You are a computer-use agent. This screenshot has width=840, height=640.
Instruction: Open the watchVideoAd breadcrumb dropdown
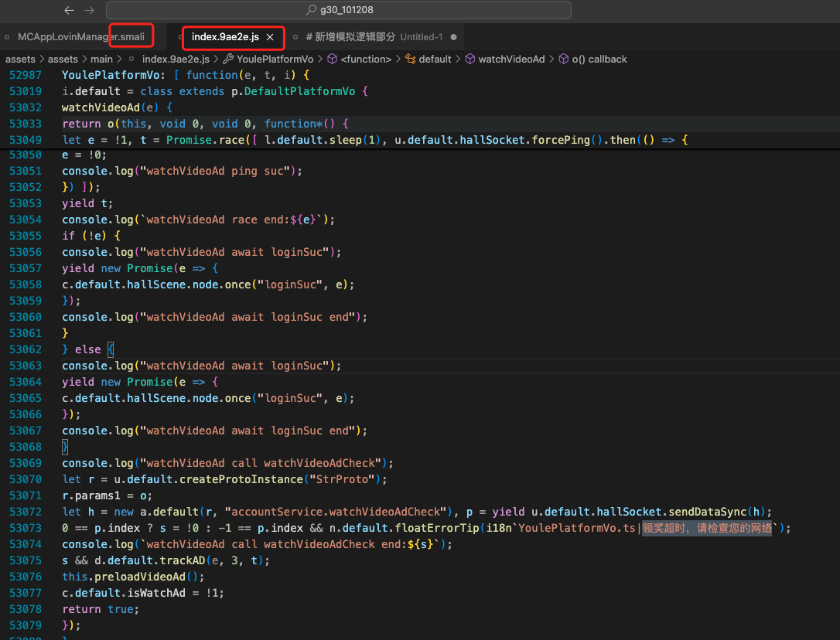pos(511,59)
